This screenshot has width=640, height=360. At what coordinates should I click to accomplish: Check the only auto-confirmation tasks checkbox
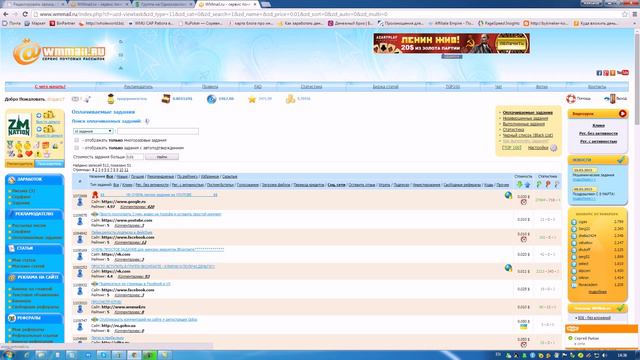pyautogui.click(x=76, y=148)
